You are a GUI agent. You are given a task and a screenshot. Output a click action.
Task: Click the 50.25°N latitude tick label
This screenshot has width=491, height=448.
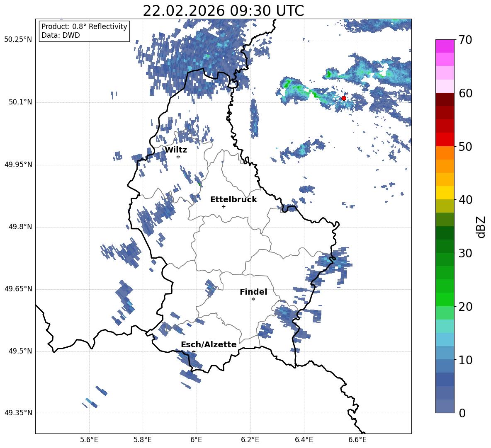(x=18, y=40)
